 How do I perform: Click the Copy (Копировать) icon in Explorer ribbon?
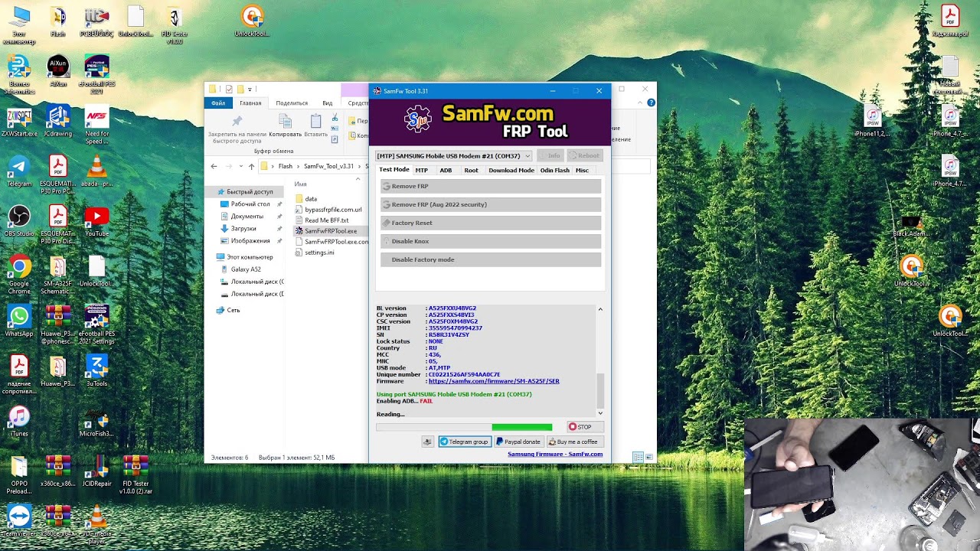tap(285, 122)
